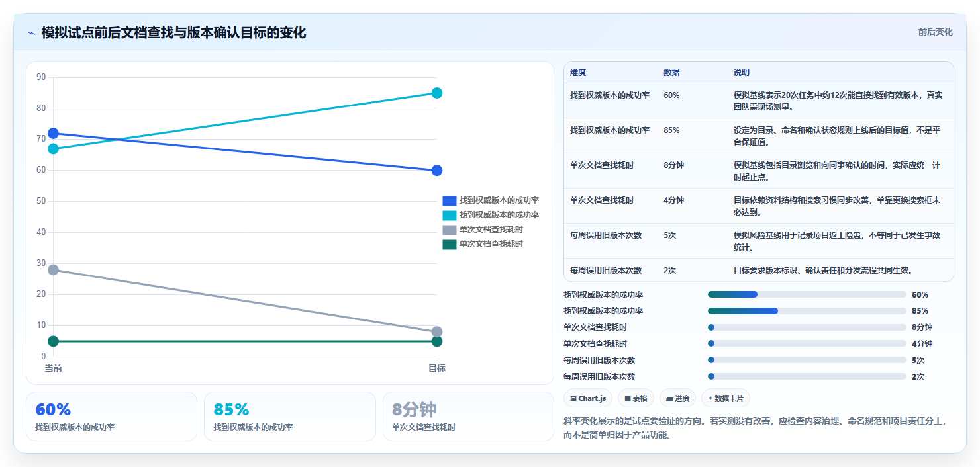980x467 pixels.
Task: Select the Chart.js chip
Action: pos(588,398)
